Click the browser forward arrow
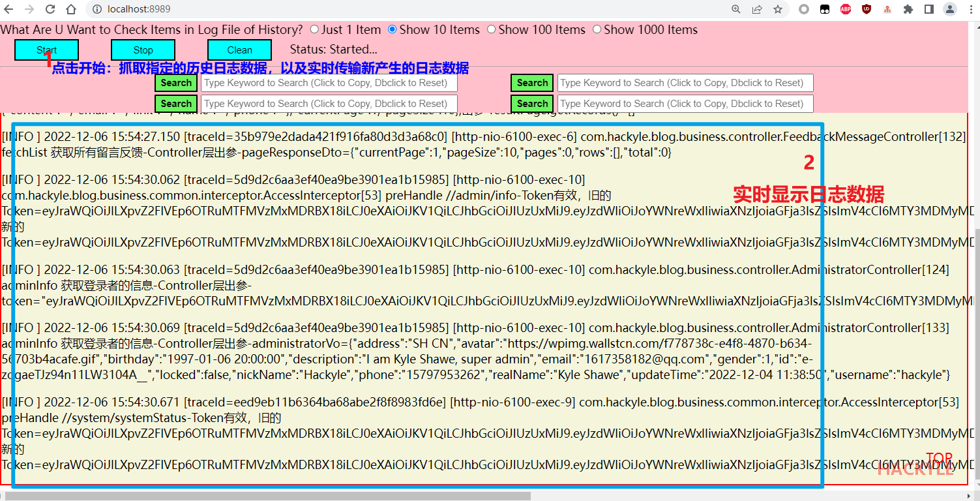The width and height of the screenshot is (980, 501). 29,9
